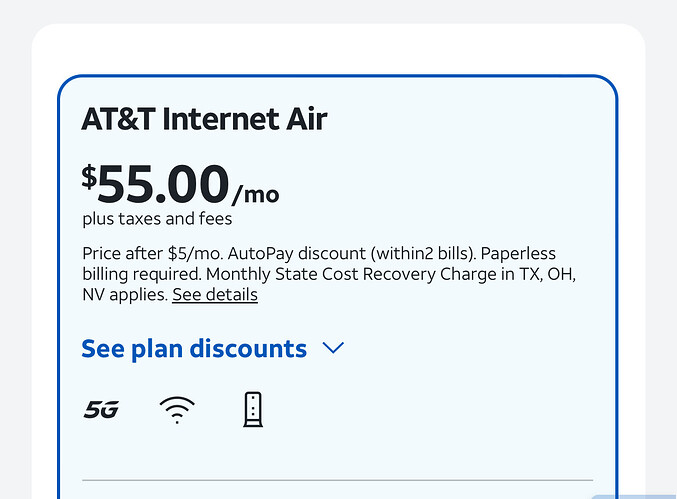Viewport: 677px width, 499px height.
Task: Open the See plan discounts section
Action: [194, 348]
